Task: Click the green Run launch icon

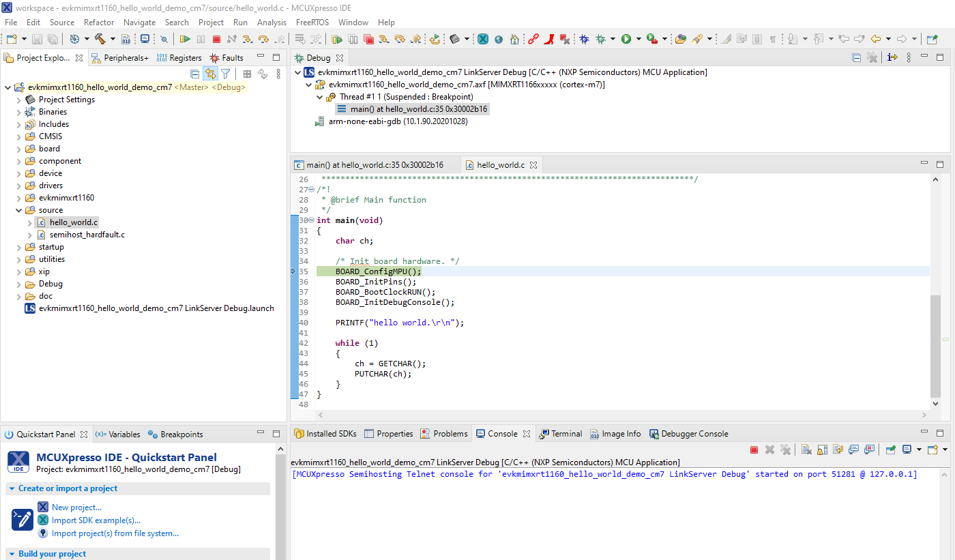Action: click(626, 40)
